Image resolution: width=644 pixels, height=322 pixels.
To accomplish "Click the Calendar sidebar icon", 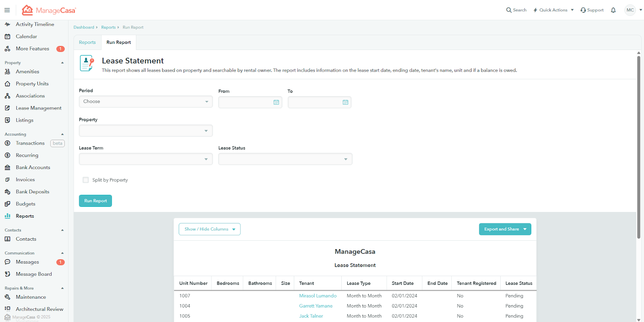I will (x=7, y=36).
